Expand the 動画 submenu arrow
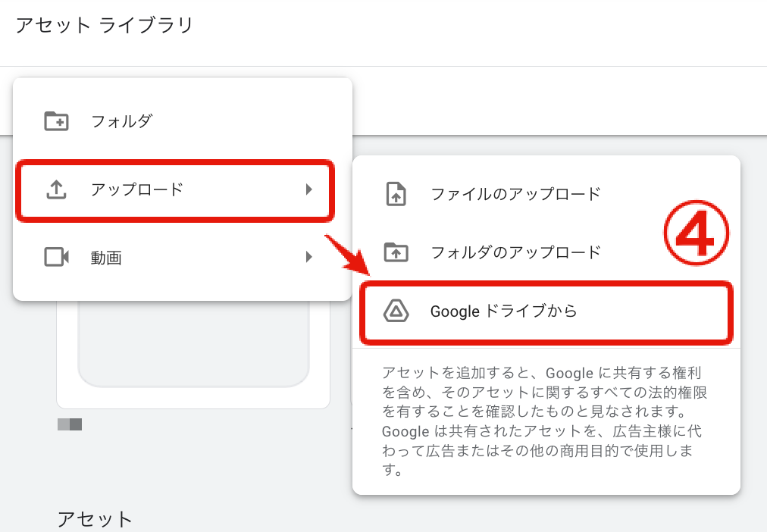Screen dimensions: 767x532 click(x=308, y=258)
